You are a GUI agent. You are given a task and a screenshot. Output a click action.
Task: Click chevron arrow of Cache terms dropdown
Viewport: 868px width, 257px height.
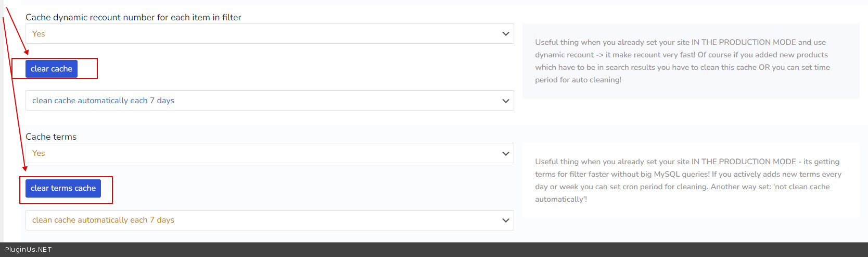click(505, 153)
